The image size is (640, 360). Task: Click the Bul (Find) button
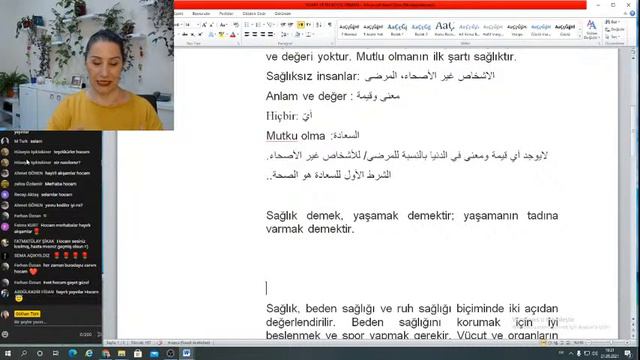[613, 22]
